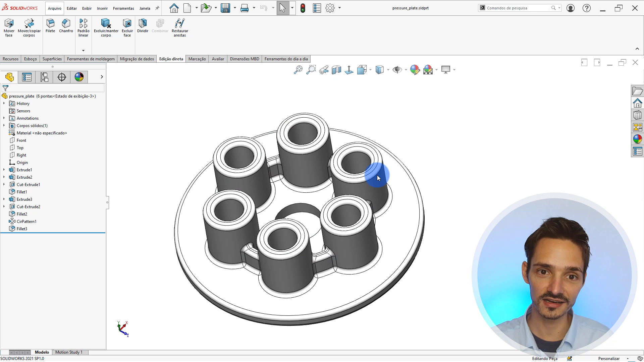Open Mover/copiar corpos tool
The image size is (644, 362).
[29, 28]
